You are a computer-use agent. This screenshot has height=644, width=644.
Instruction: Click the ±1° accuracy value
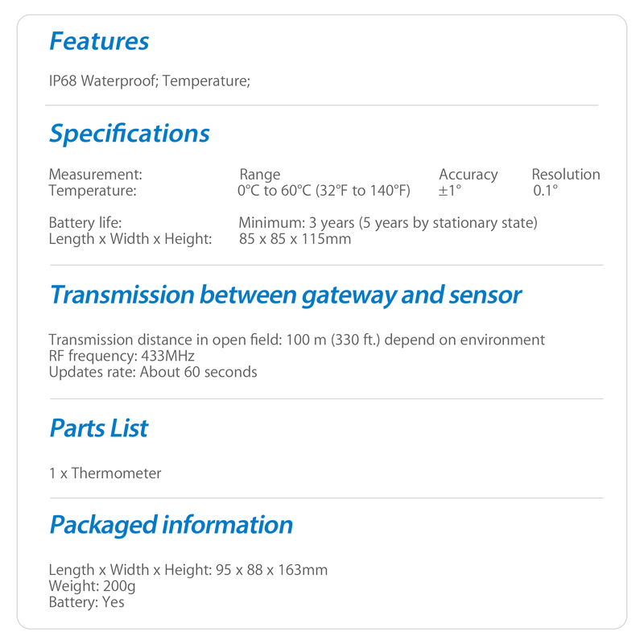tap(450, 191)
